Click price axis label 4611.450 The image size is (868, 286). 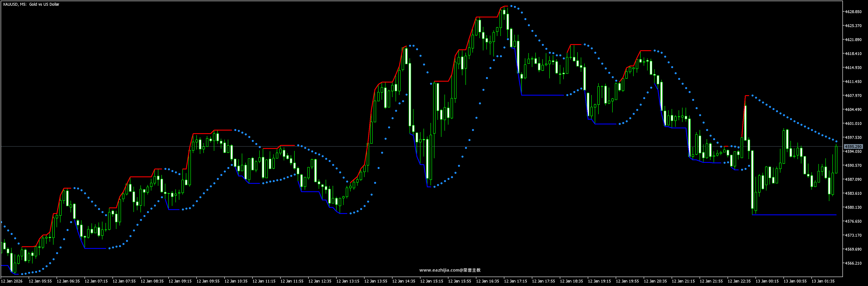(853, 81)
